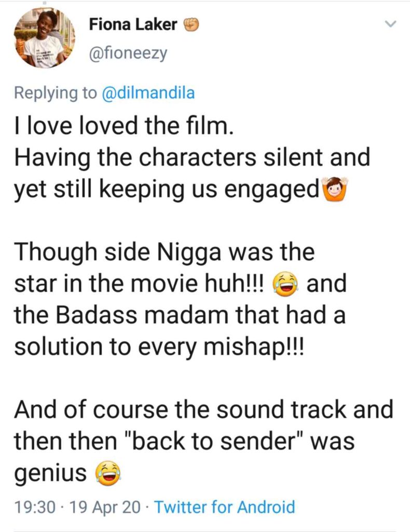410x532 pixels.
Task: Click the @fioneezy handle
Action: click(x=128, y=53)
